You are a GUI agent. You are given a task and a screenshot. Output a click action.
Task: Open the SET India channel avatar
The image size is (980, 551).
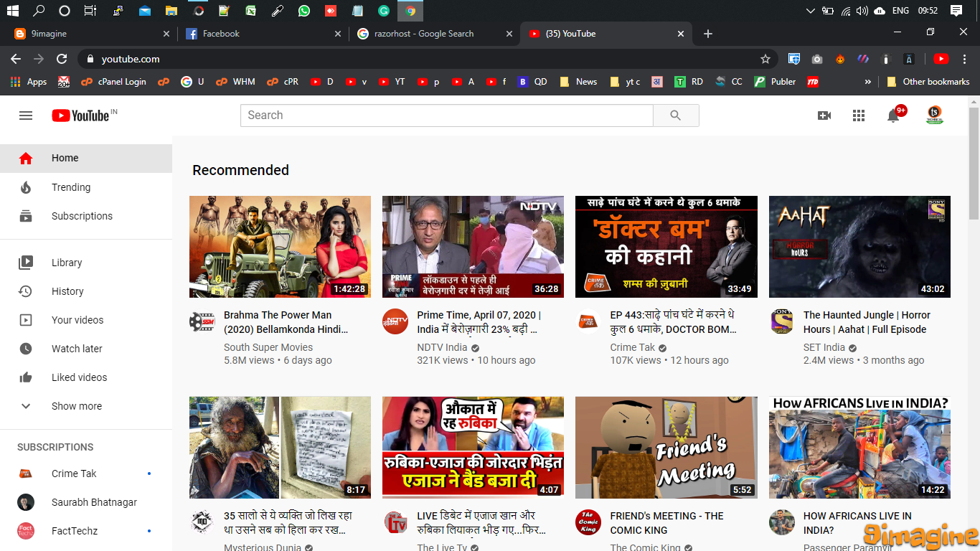[x=781, y=321]
